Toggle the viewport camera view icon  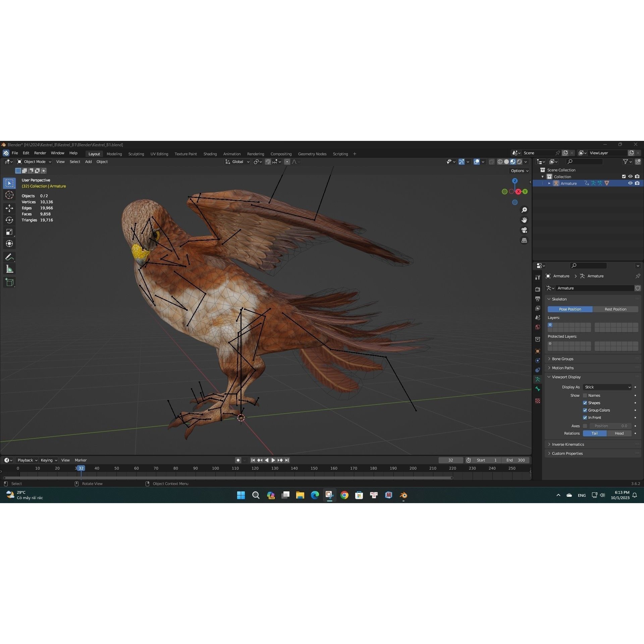click(x=524, y=230)
